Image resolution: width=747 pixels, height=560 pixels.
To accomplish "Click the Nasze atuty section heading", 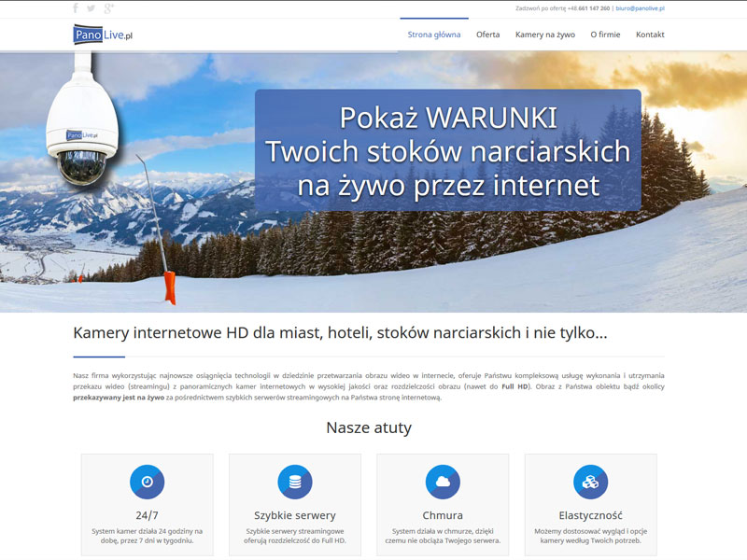I will click(369, 428).
